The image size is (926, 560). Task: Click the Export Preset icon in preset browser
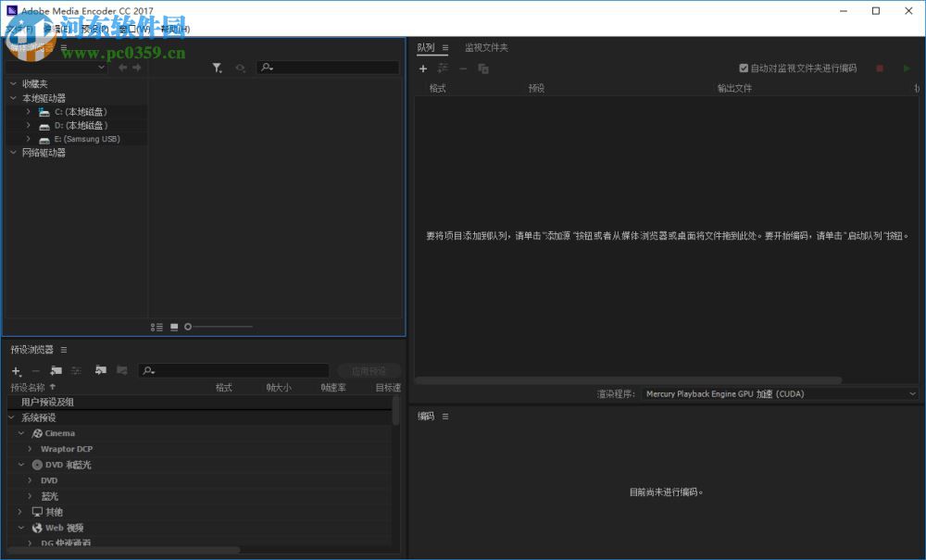click(121, 370)
